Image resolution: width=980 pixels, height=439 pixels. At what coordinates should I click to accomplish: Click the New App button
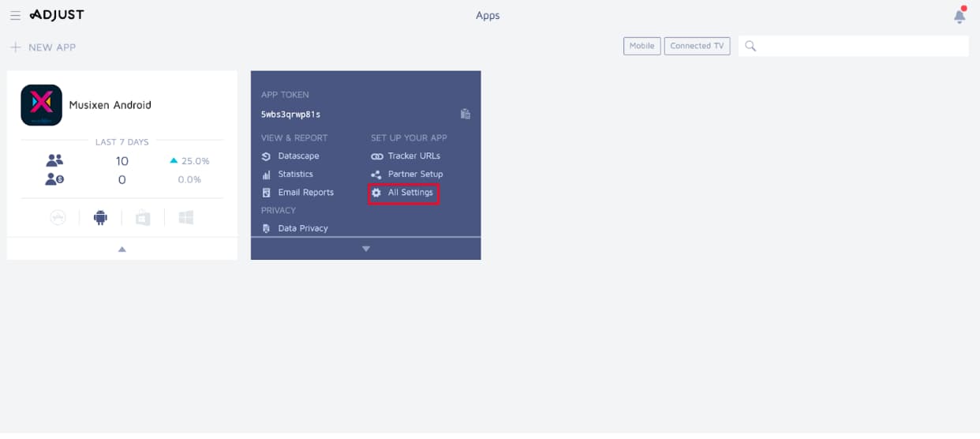click(x=43, y=47)
